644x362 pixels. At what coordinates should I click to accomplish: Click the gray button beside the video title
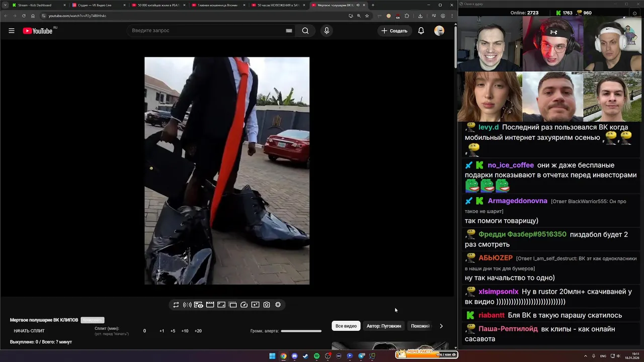pos(93,320)
